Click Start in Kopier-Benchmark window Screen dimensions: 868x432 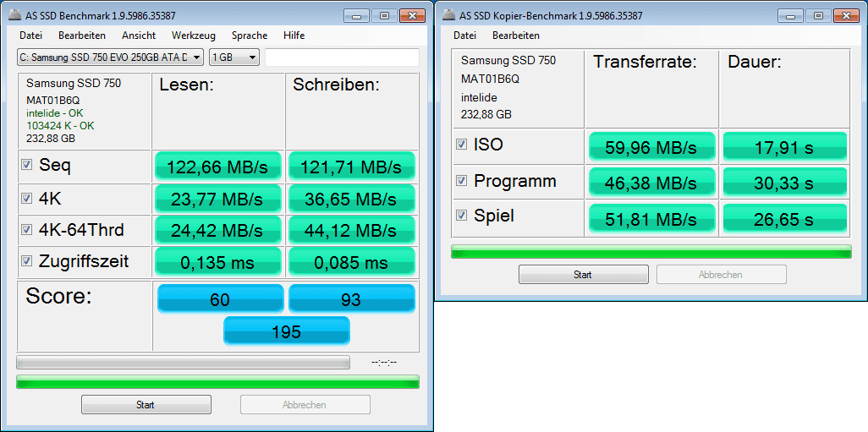[x=584, y=275]
